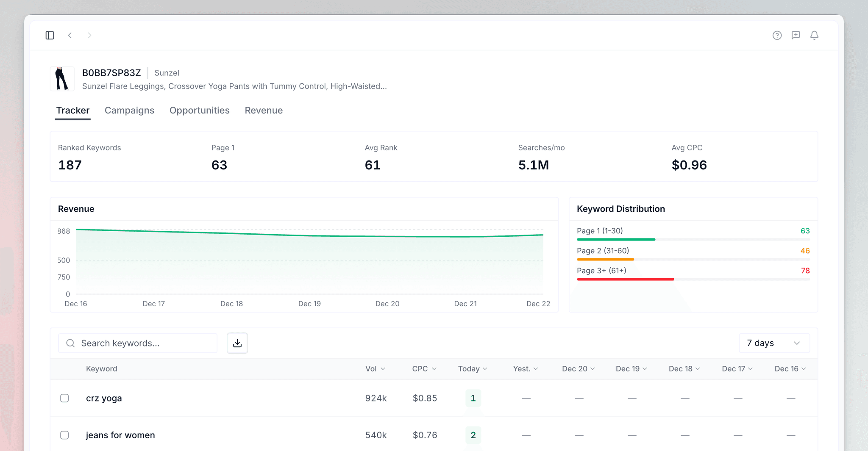Select all keywords via header checkbox
868x451 pixels.
[x=65, y=368]
